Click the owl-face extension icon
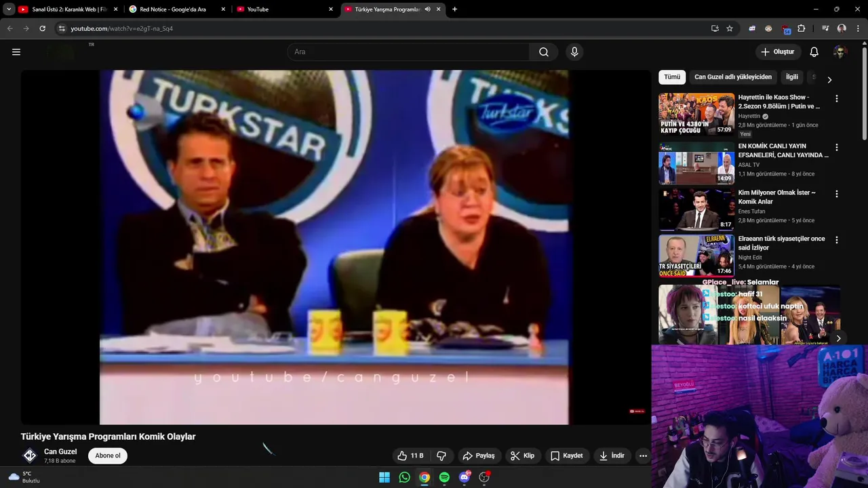 (x=768, y=28)
